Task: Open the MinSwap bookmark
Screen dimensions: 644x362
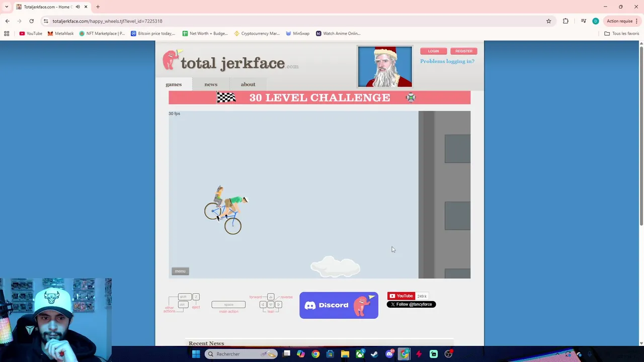Action: [x=298, y=33]
